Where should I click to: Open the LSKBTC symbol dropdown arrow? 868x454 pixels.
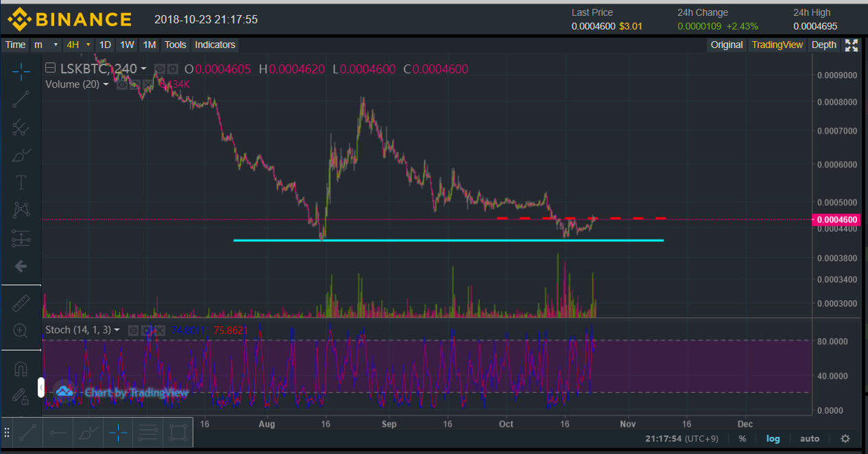click(143, 69)
